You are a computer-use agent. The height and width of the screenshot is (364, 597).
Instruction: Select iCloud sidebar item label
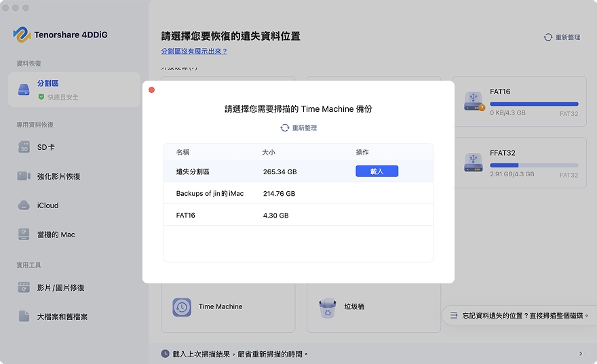coord(48,205)
